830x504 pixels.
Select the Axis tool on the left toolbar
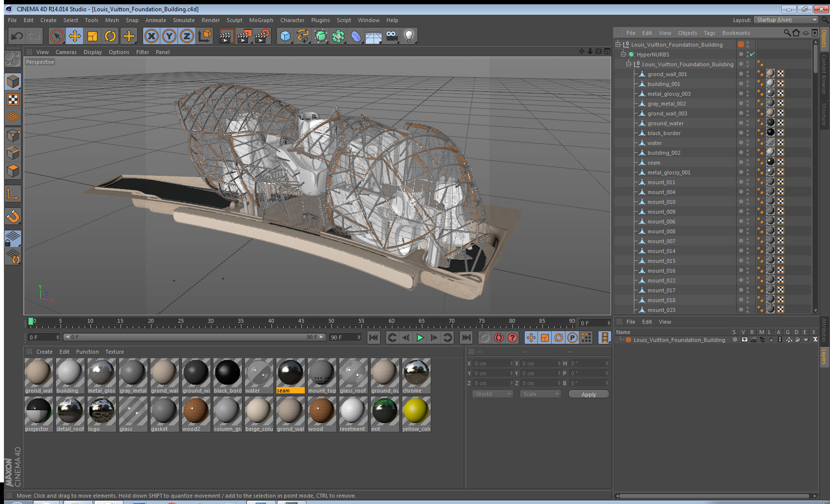pyautogui.click(x=13, y=194)
